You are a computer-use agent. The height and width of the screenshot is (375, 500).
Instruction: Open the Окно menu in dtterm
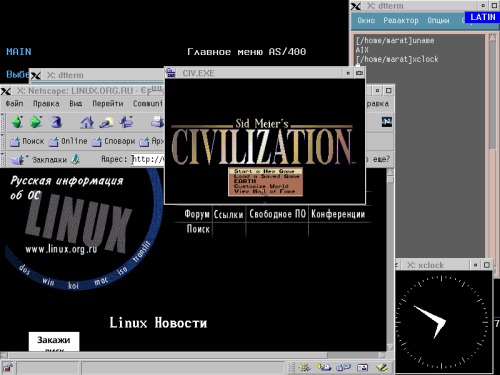pyautogui.click(x=366, y=21)
